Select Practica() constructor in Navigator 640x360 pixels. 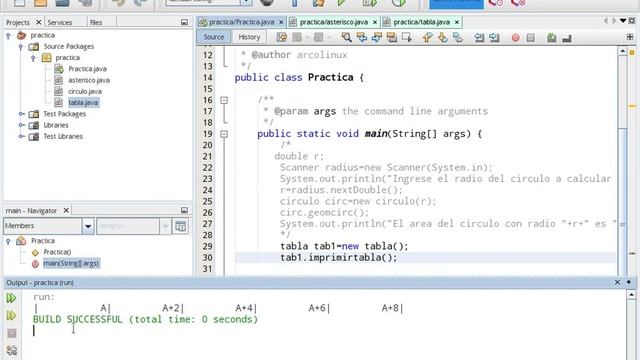57,252
